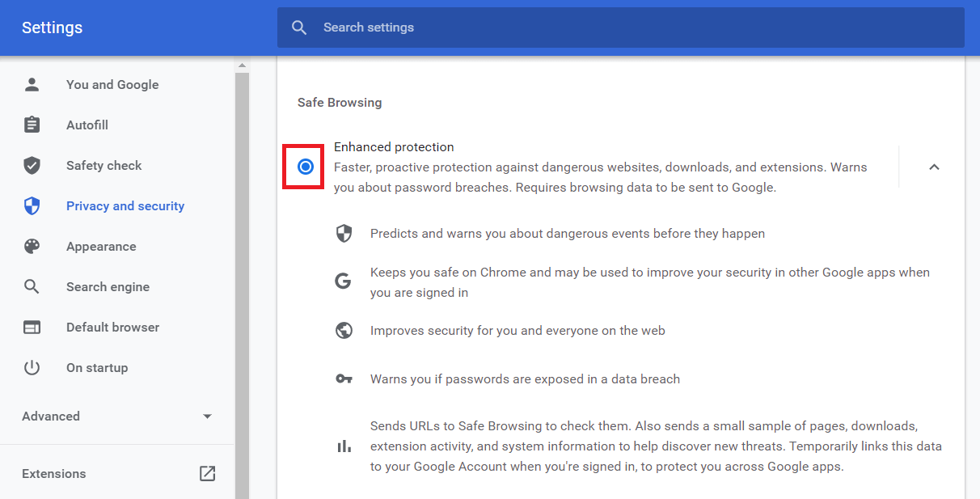Click the Privacy and security shield icon

(32, 206)
